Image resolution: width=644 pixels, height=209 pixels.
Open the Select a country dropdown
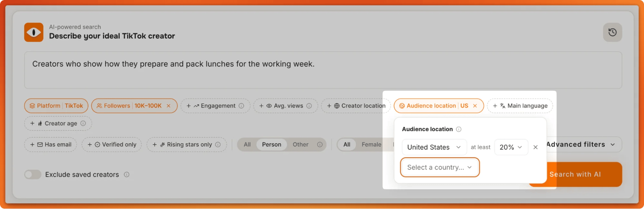440,167
